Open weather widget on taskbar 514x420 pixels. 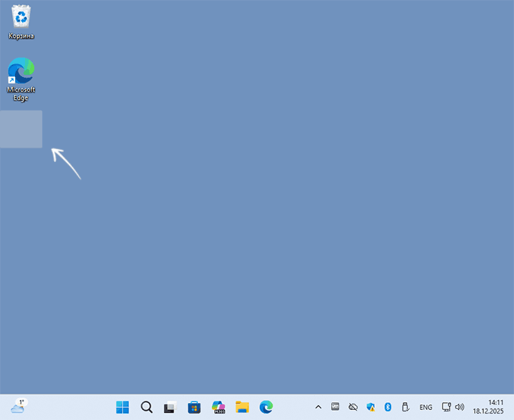point(19,407)
